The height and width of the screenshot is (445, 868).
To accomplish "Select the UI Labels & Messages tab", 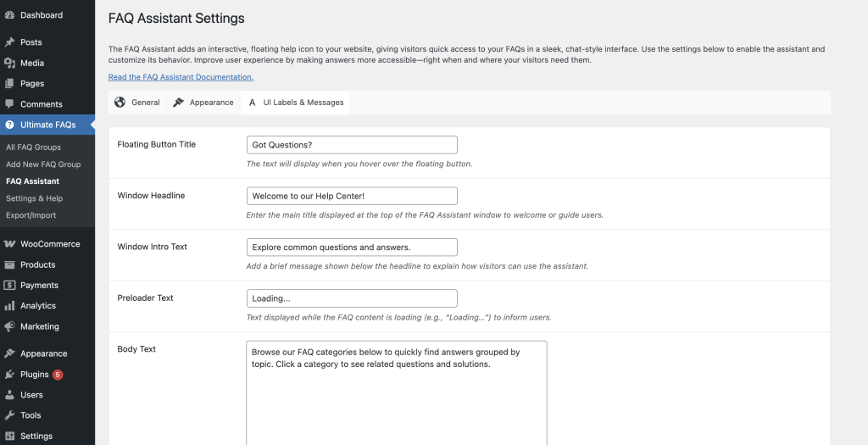I will pyautogui.click(x=295, y=103).
